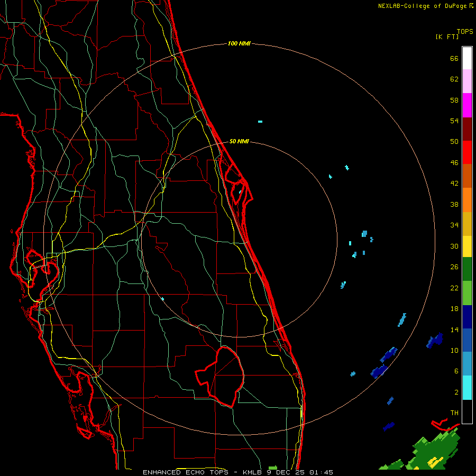Screen dimensions: 476x476
Task: Click the ENHANCED ECHO TOPS caption text
Action: click(x=186, y=472)
